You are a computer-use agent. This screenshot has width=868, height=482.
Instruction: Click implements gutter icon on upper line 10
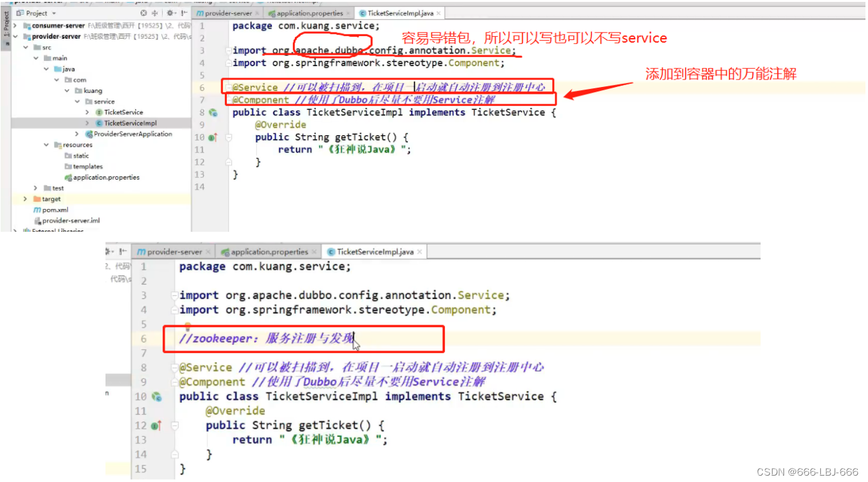pos(213,137)
